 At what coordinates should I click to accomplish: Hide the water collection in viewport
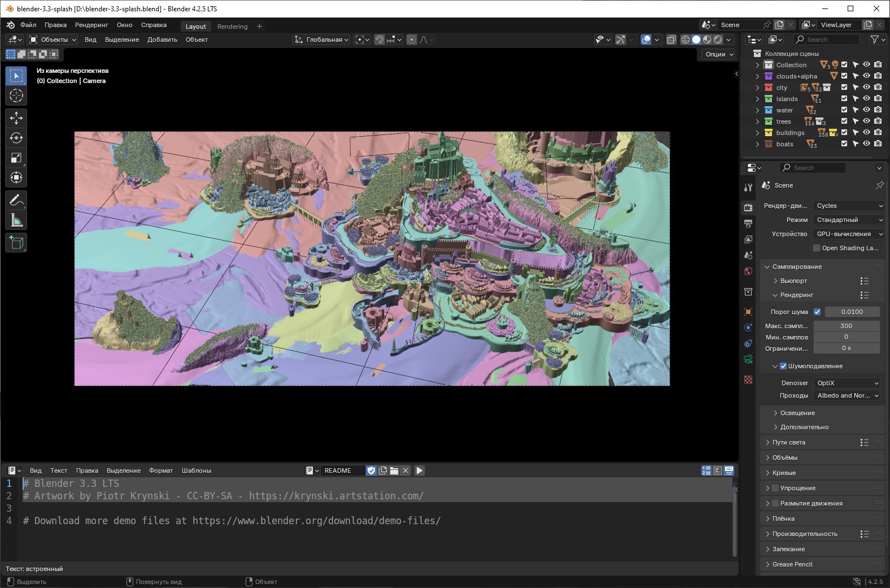866,110
